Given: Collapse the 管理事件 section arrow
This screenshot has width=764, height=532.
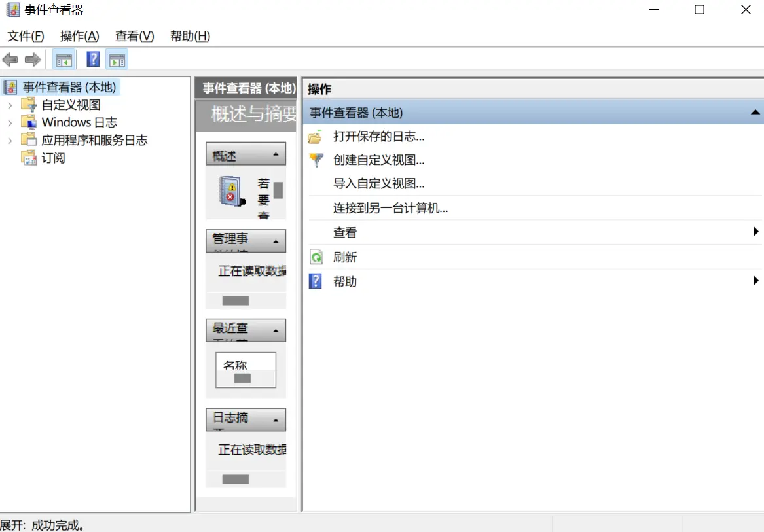Looking at the screenshot, I should click(276, 241).
